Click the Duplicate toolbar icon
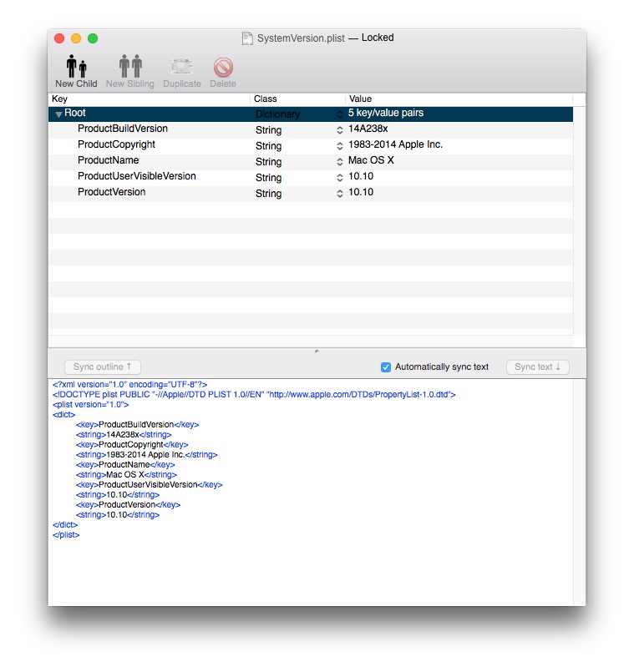 coord(182,67)
